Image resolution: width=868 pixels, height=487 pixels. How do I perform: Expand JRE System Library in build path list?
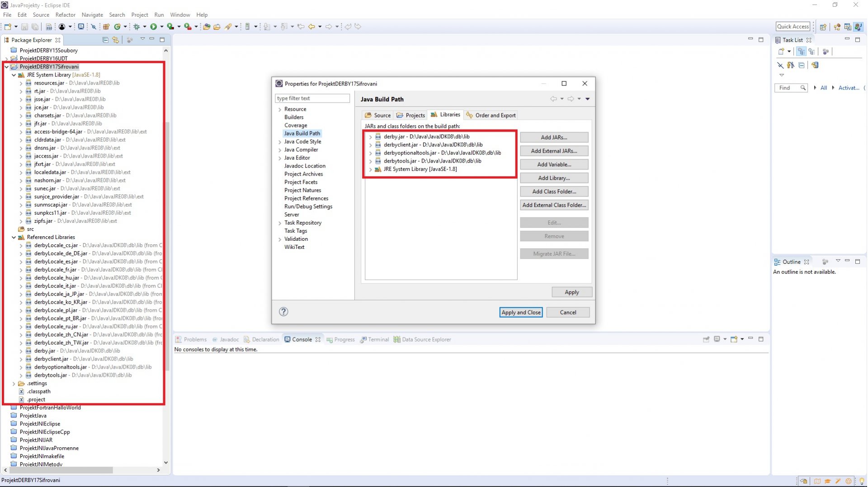371,169
